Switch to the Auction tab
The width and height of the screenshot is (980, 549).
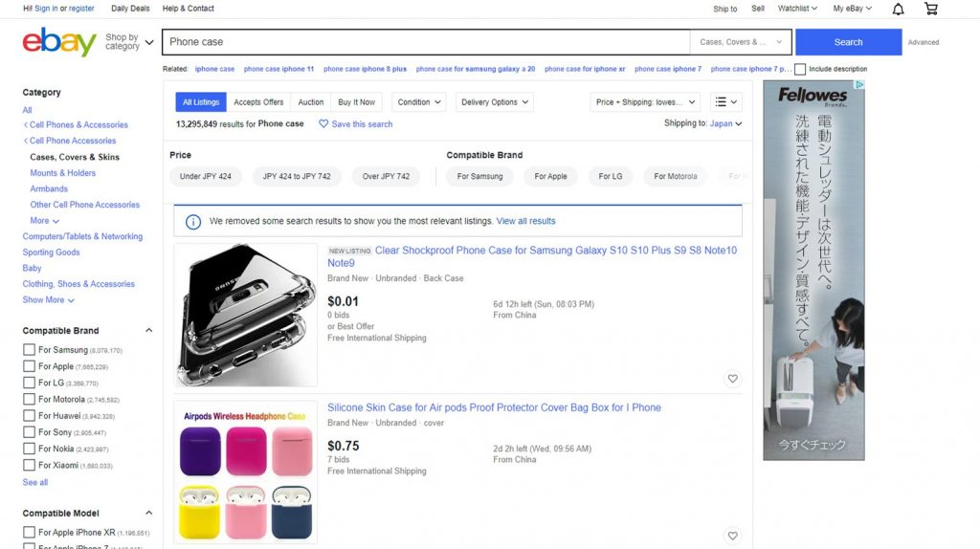(x=311, y=101)
